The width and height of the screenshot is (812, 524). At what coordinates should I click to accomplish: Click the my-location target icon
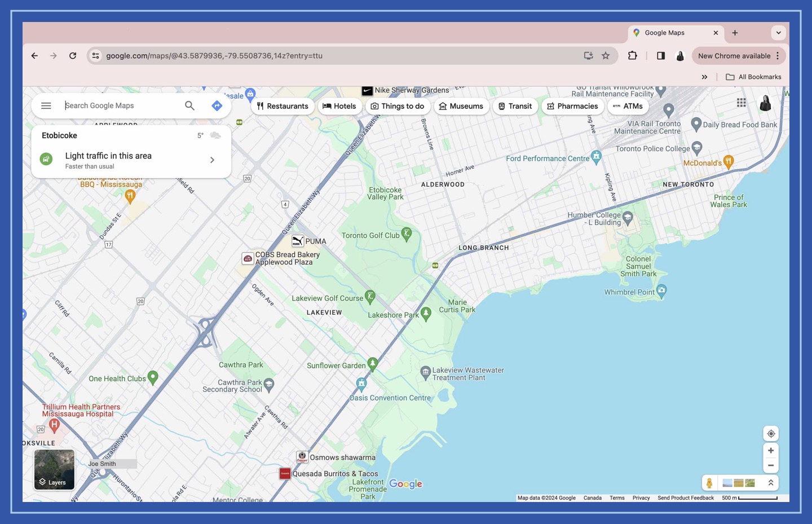(770, 433)
